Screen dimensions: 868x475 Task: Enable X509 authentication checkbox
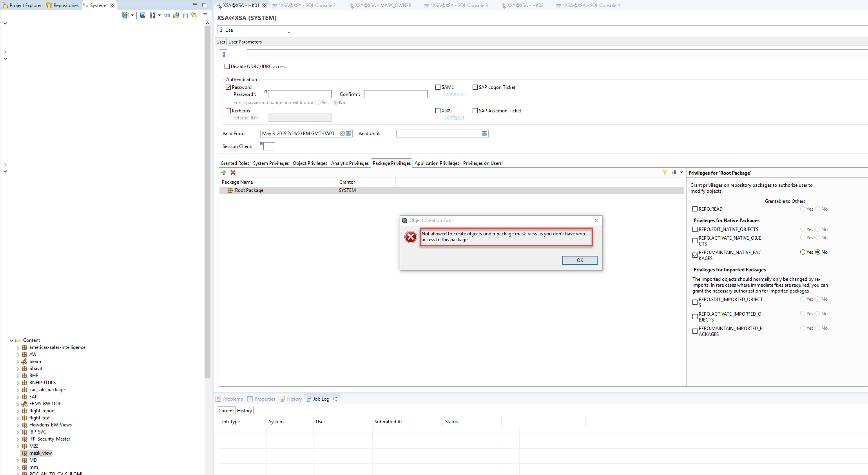(x=438, y=111)
